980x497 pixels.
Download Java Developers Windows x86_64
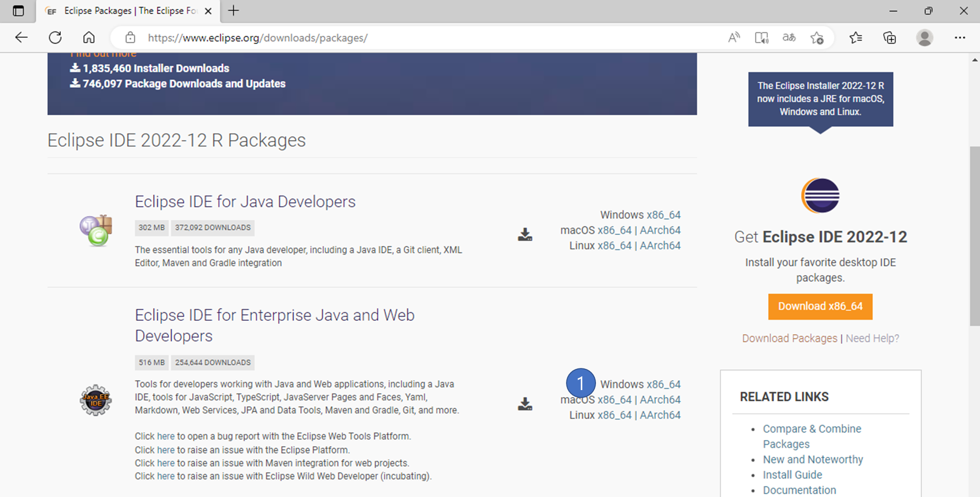(663, 215)
